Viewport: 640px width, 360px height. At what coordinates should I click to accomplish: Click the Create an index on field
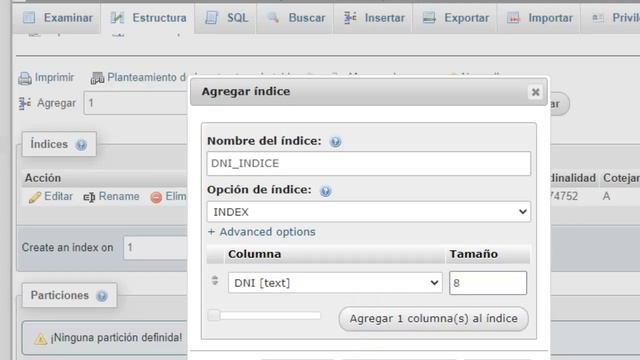pos(156,247)
